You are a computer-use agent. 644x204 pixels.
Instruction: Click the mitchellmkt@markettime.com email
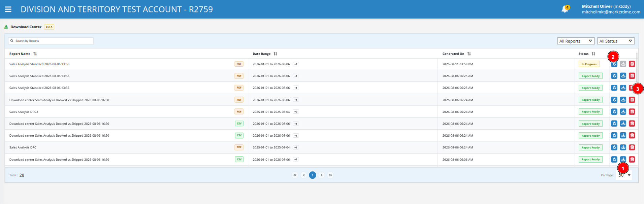pyautogui.click(x=611, y=12)
